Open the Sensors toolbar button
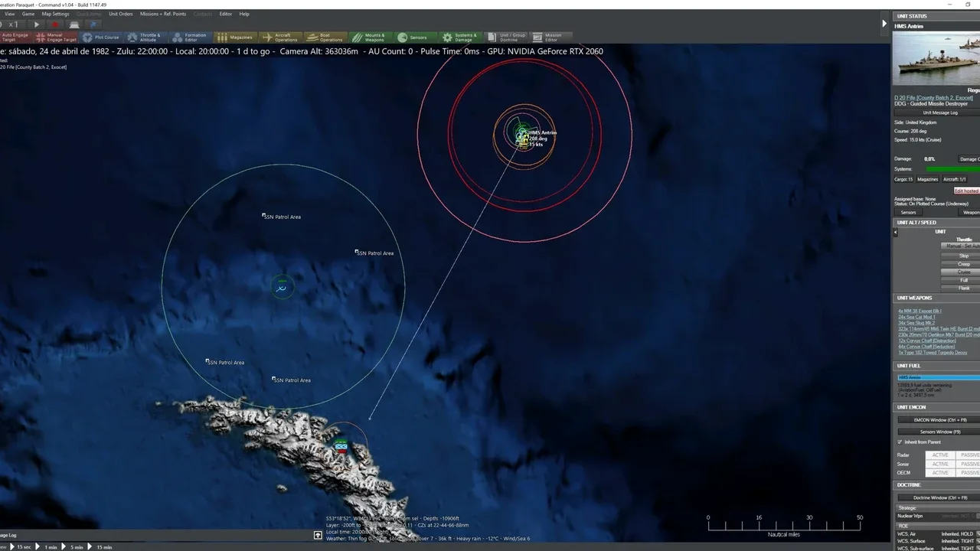The image size is (980, 551). 413,37
